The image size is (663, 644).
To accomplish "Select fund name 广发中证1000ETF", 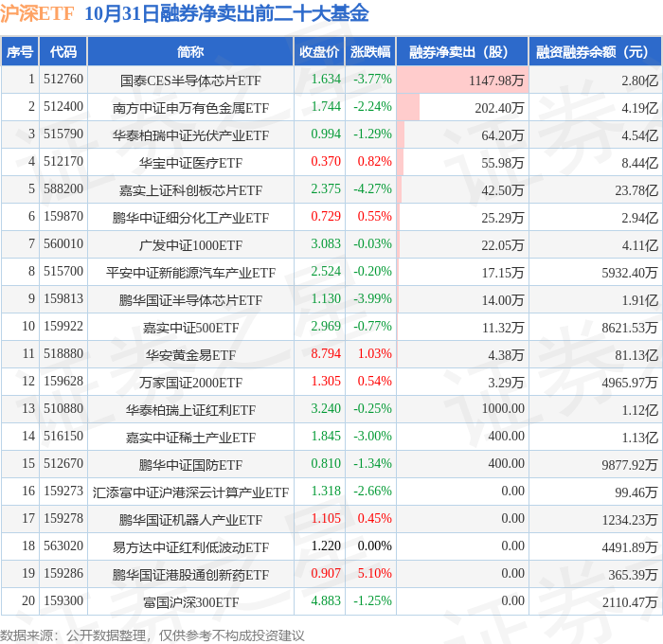I will 190,245.
